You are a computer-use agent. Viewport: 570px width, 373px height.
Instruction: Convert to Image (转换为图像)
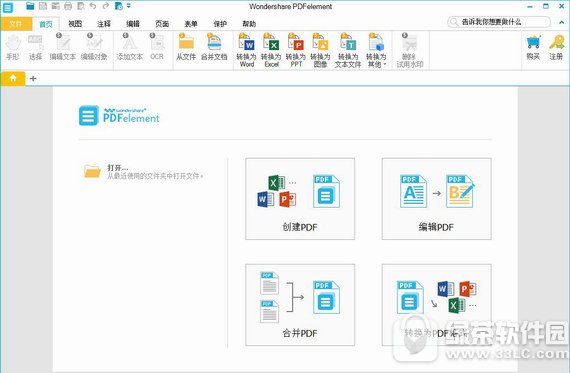320,51
